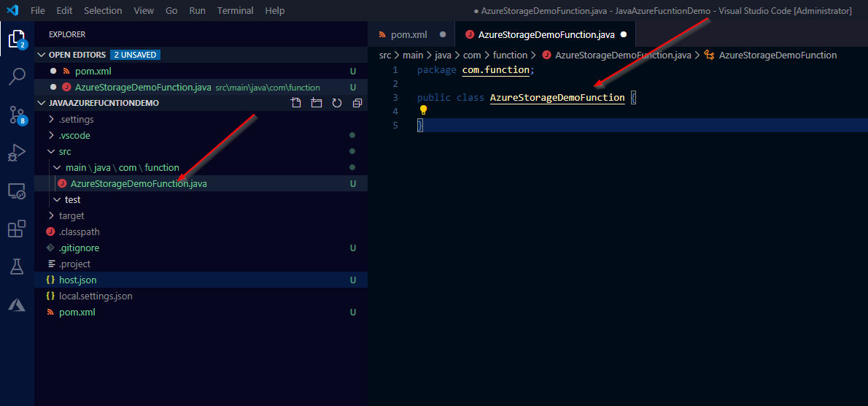
Task: Open the Terminal menu
Action: [x=234, y=11]
